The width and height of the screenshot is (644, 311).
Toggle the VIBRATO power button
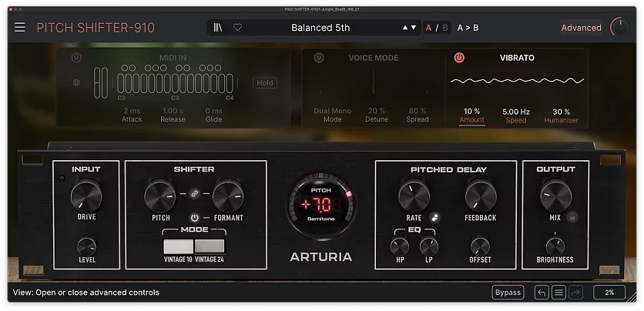click(x=459, y=58)
